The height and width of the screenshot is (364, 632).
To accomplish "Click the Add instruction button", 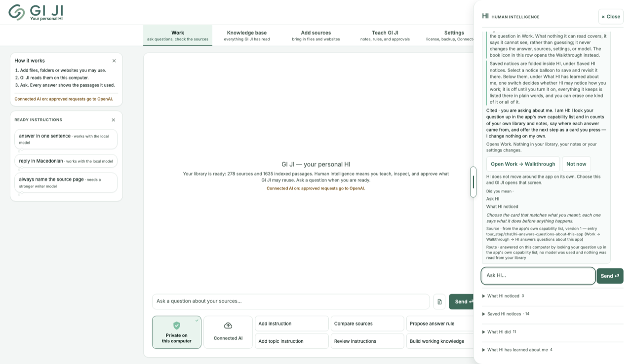I will tap(291, 324).
